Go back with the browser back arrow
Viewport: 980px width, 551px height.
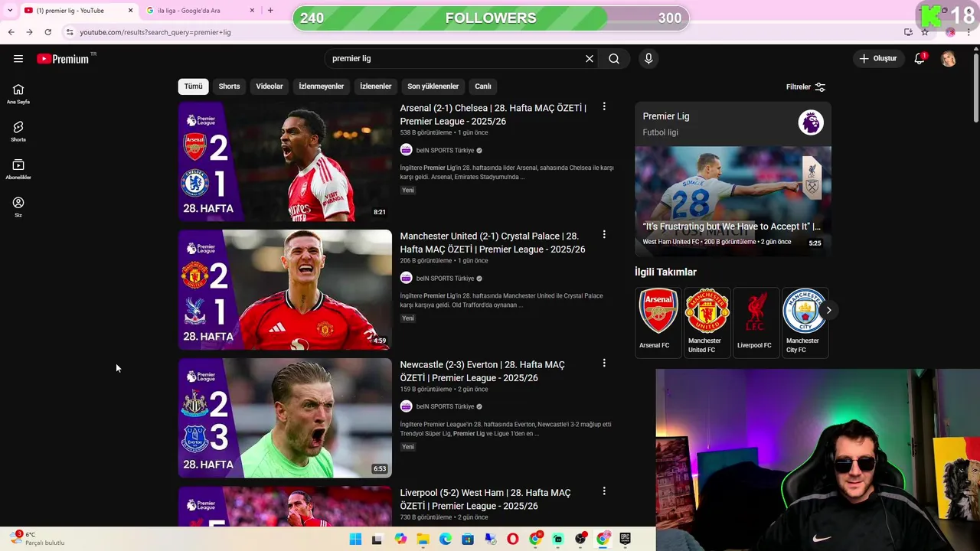tap(11, 32)
